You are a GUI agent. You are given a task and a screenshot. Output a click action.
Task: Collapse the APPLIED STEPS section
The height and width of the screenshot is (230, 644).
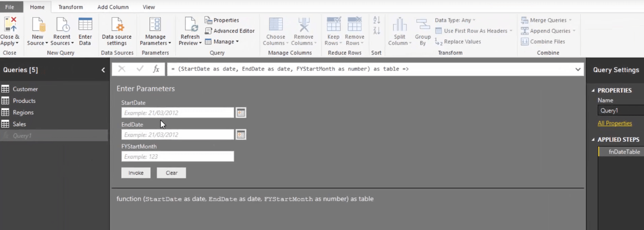(x=593, y=140)
